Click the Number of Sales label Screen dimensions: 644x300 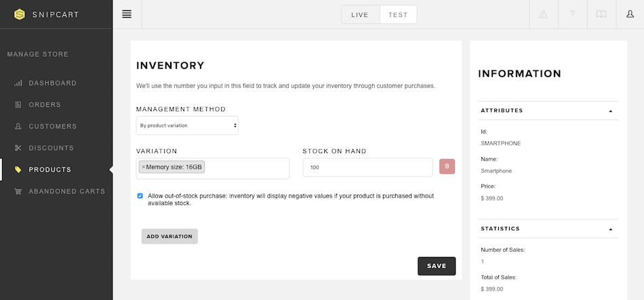pyautogui.click(x=503, y=249)
